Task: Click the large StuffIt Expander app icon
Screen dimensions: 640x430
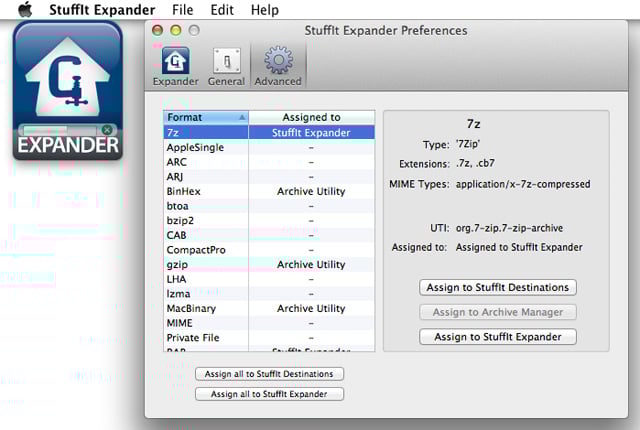Action: (68, 91)
